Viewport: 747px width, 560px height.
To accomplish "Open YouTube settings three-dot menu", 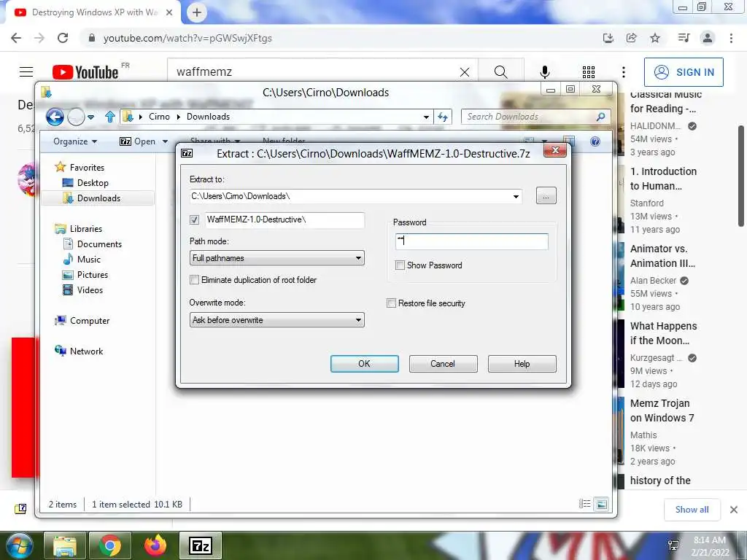I will (624, 72).
